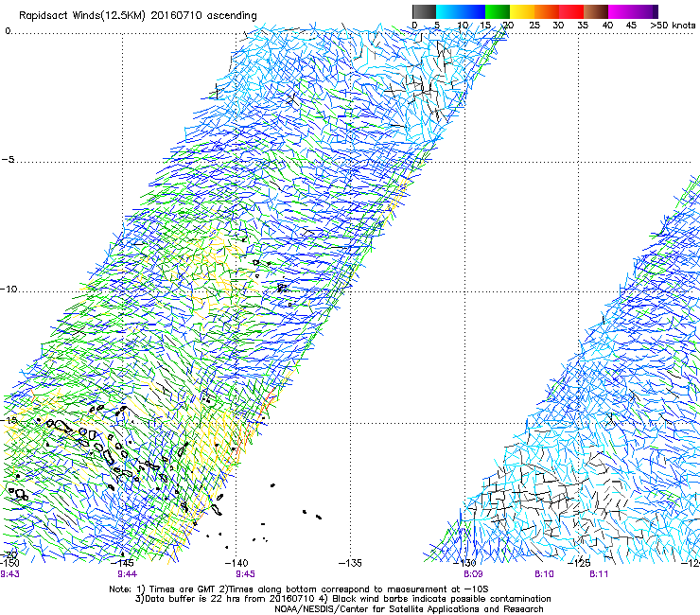Click the "-125" longitude label
700x615 pixels.
click(579, 563)
